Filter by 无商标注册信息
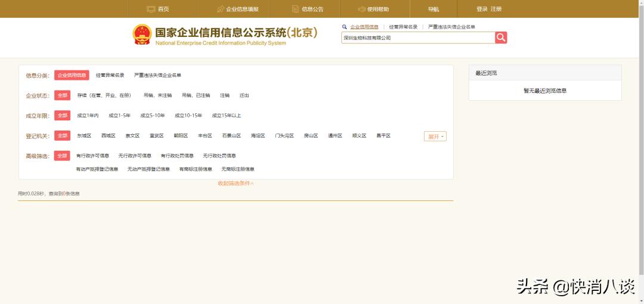 click(238, 169)
